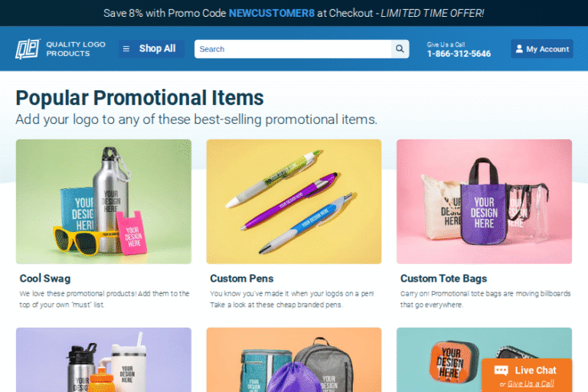Select the NEWCUSTOMER8 promo code text
Image resolution: width=588 pixels, height=392 pixels.
point(272,13)
